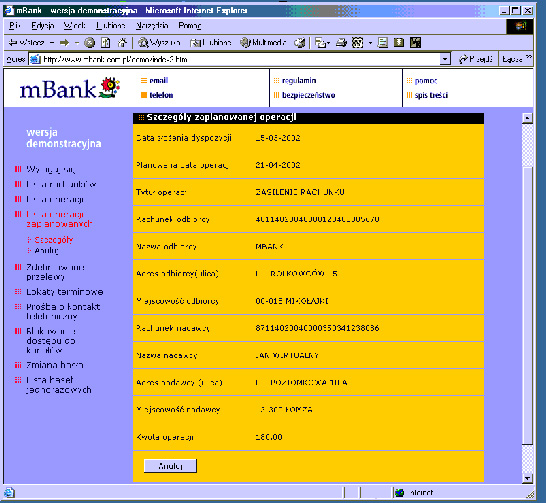Click the IE icon in the title bar
Screen dimensions: 546x503
pos(9,10)
